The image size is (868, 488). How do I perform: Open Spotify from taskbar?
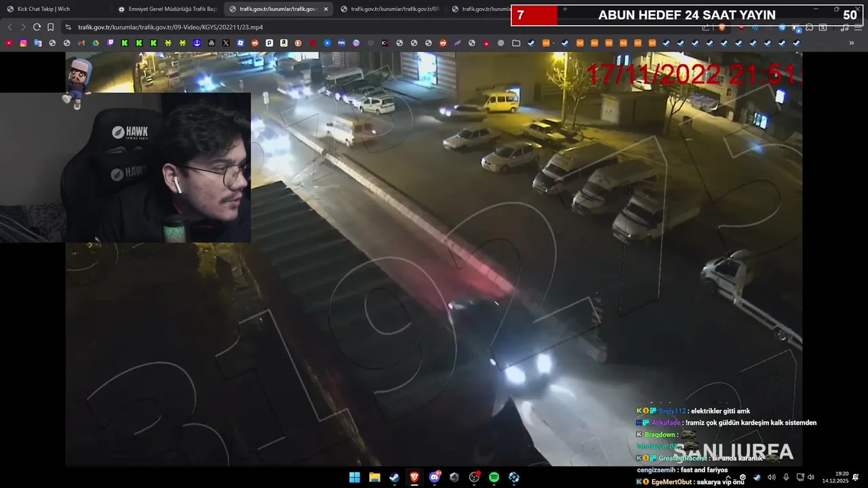point(494,477)
